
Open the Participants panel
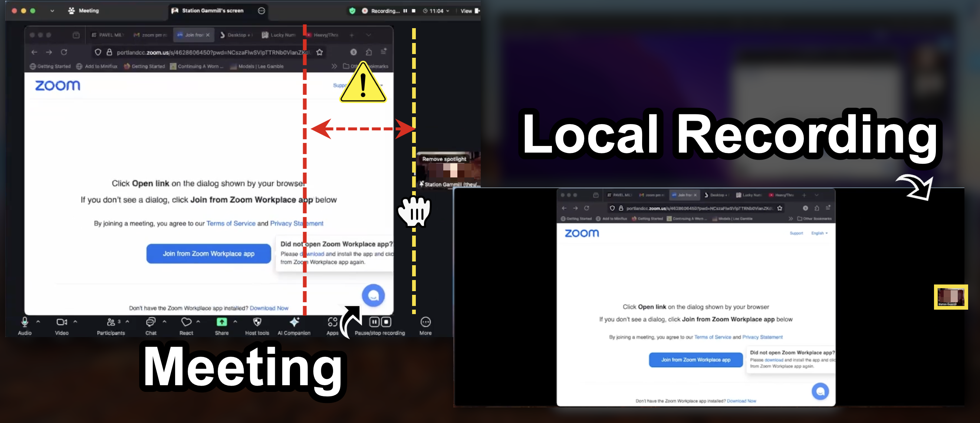pyautogui.click(x=111, y=323)
